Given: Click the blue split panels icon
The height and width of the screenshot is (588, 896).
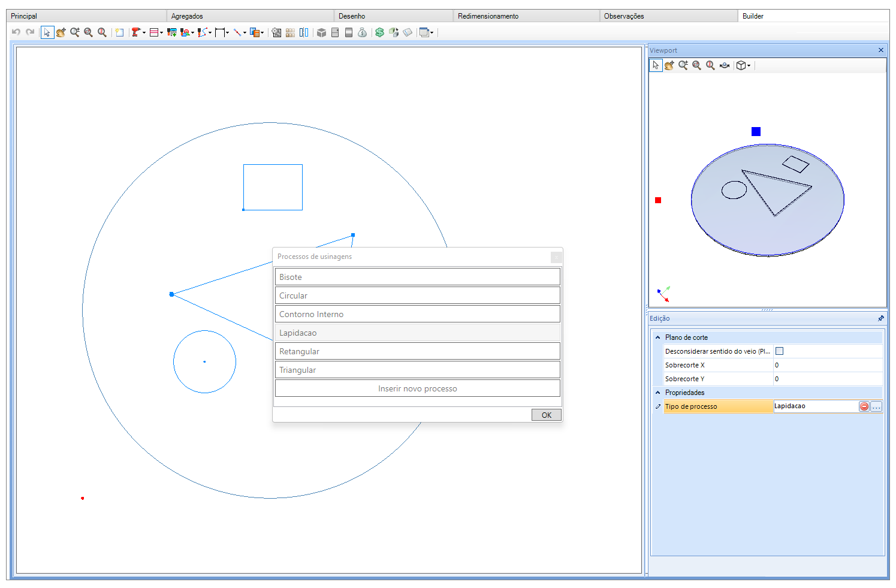Looking at the screenshot, I should point(304,32).
